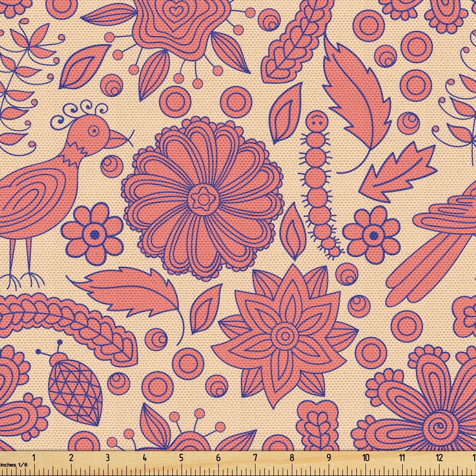Screen dimensions: 476x476
Task: Click the number 12 on the ruler
Action: point(439,458)
